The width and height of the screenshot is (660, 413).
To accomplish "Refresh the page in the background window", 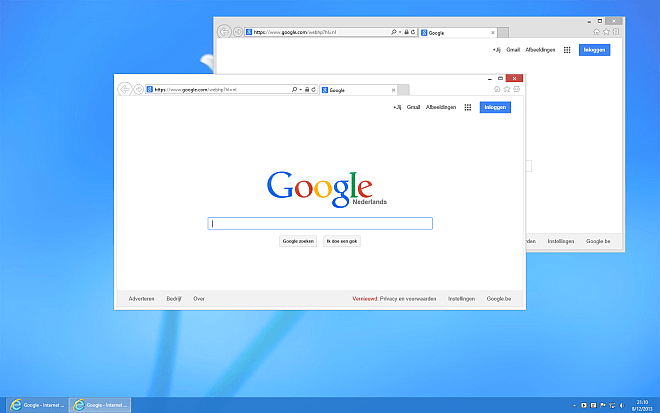I will pos(413,32).
